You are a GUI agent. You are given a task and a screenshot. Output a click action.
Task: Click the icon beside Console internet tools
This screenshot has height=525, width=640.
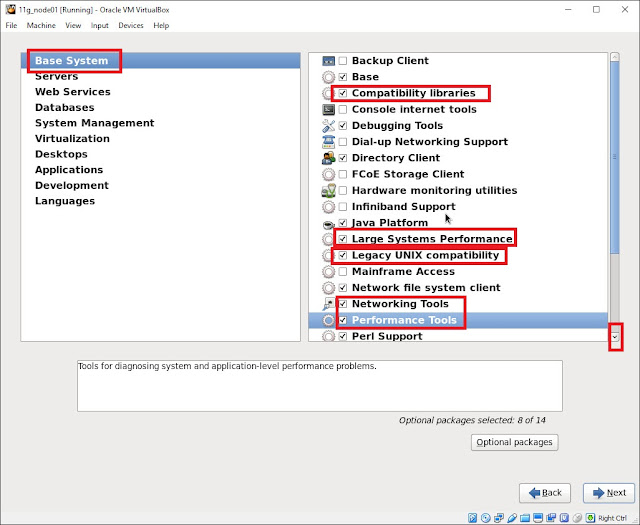click(329, 109)
